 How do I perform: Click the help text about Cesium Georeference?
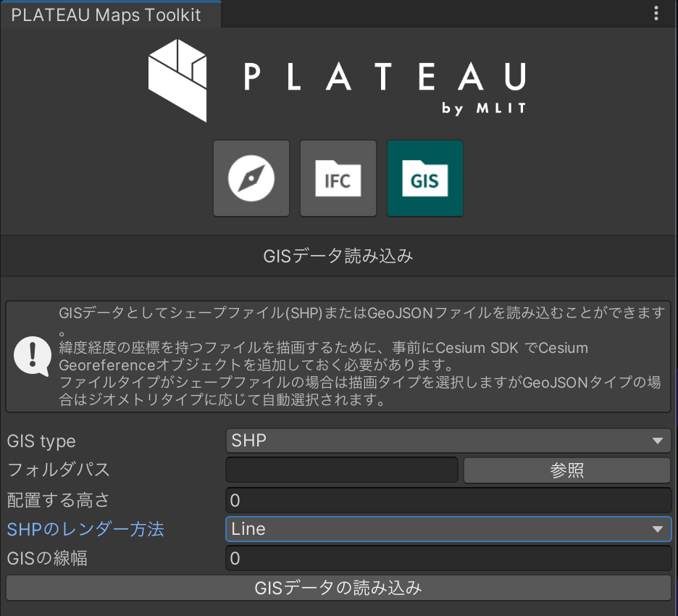tap(324, 357)
